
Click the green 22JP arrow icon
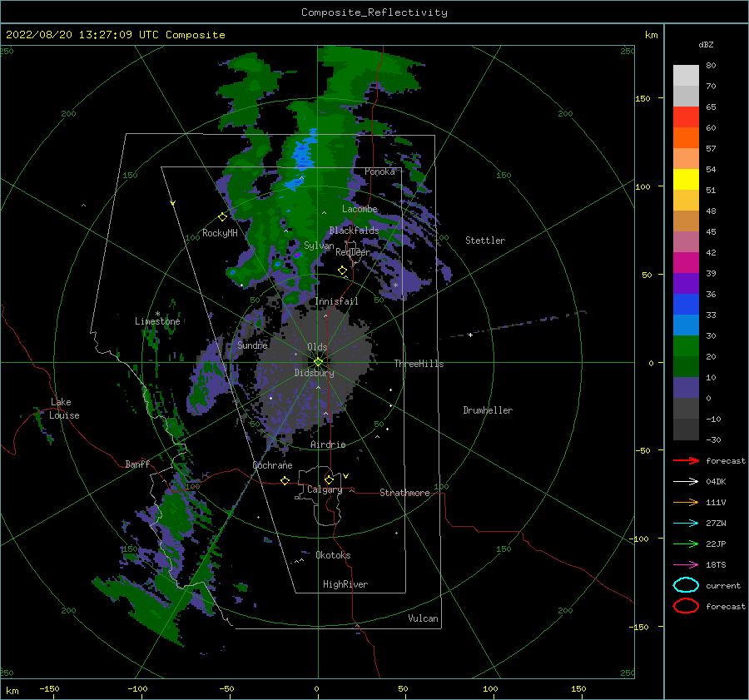point(686,544)
